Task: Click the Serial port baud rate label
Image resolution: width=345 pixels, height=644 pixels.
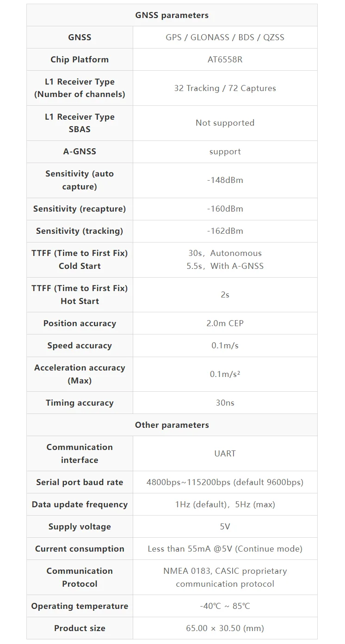Action: coord(80,482)
